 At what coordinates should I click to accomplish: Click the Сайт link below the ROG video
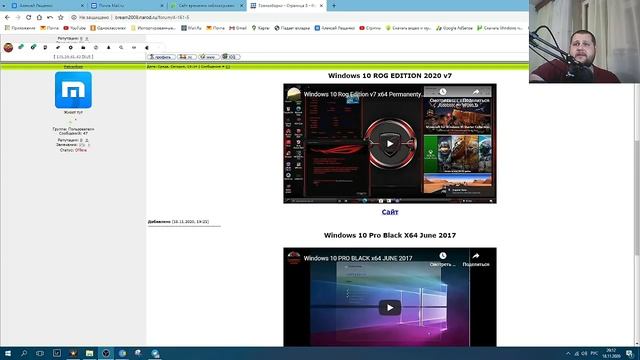pyautogui.click(x=390, y=212)
